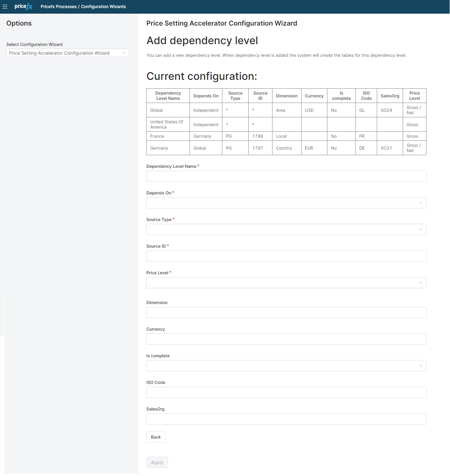
Task: Open the Is complete dropdown
Action: tap(286, 366)
